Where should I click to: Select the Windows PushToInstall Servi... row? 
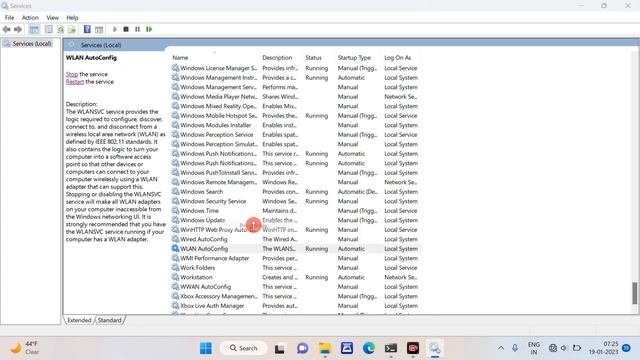click(296, 173)
